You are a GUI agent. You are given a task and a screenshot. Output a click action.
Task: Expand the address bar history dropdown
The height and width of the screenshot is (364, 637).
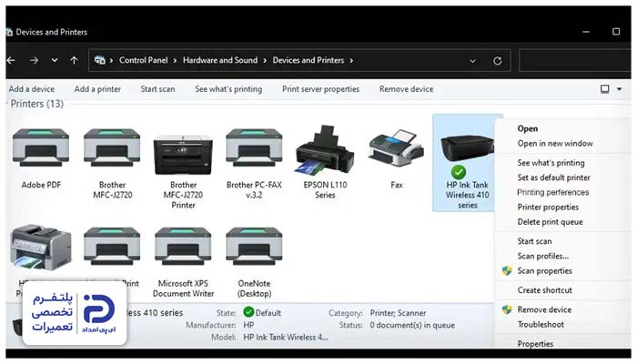coord(472,61)
